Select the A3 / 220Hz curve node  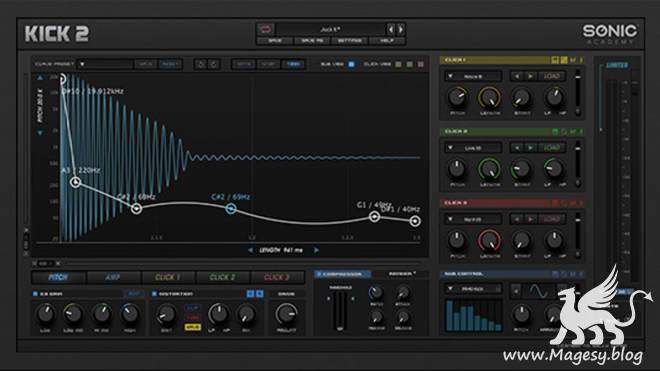point(75,182)
